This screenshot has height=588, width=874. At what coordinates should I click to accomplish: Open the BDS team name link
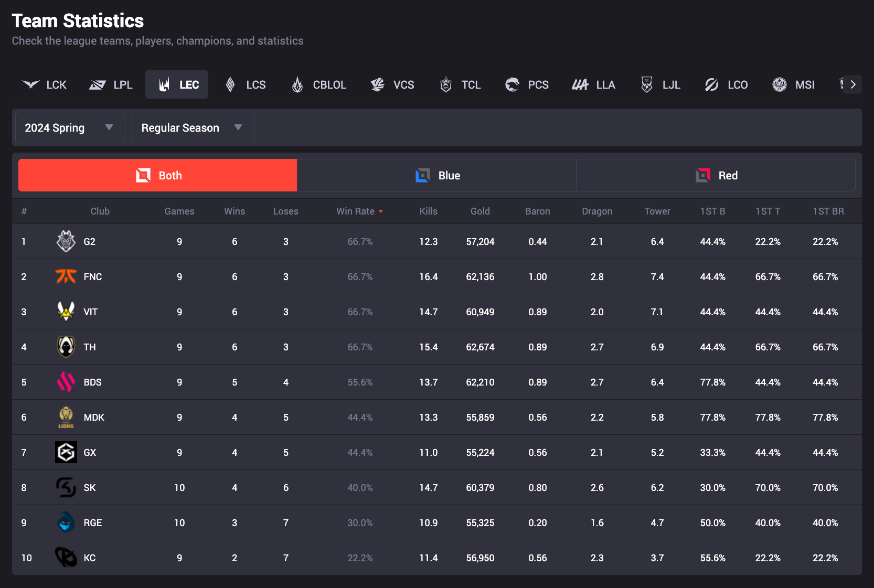(x=93, y=382)
